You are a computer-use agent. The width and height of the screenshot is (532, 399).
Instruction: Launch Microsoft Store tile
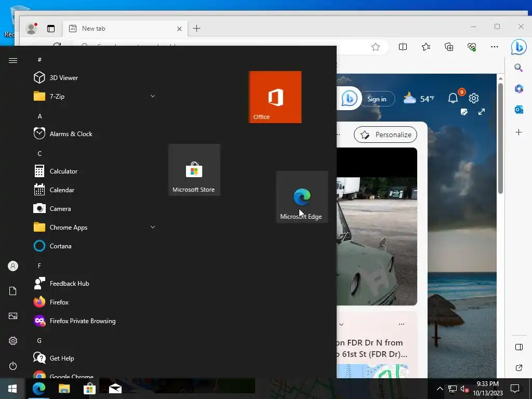pos(194,170)
